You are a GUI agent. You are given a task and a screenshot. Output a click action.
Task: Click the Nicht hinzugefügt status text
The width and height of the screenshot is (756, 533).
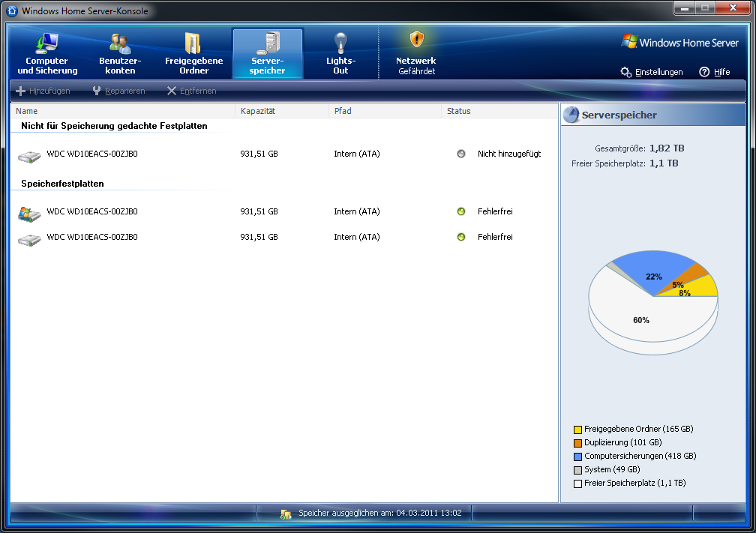tap(509, 154)
